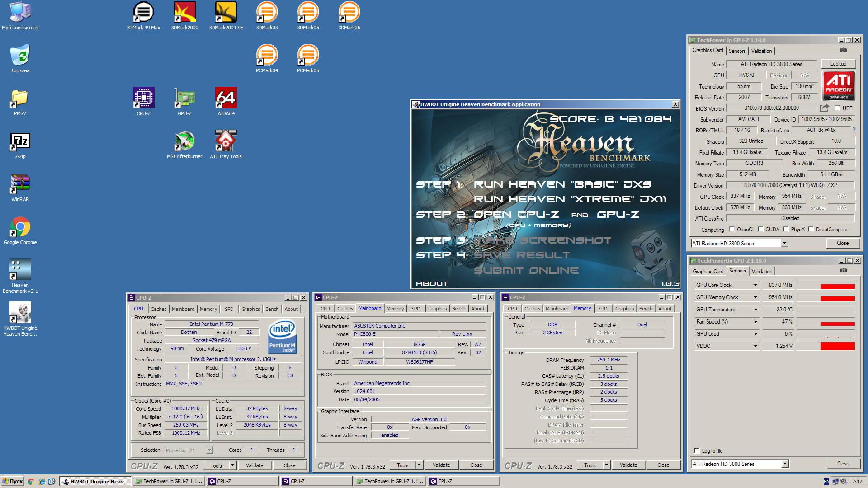868x488 pixels.
Task: Click the Chrome quick launch icon in taskbar
Action: (31, 482)
